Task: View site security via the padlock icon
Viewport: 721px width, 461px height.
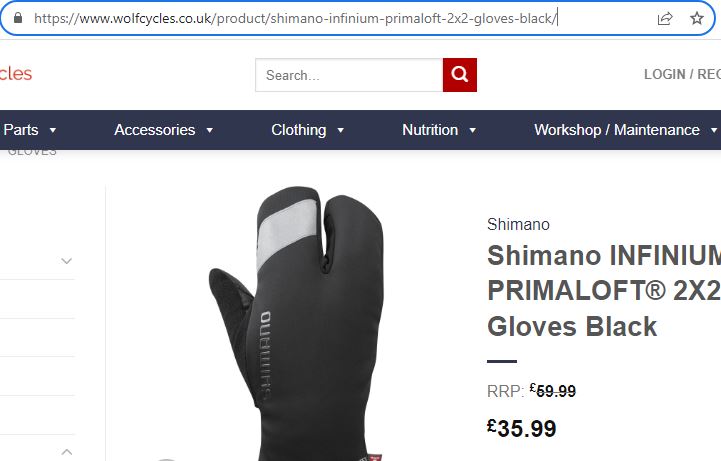Action: 18,18
